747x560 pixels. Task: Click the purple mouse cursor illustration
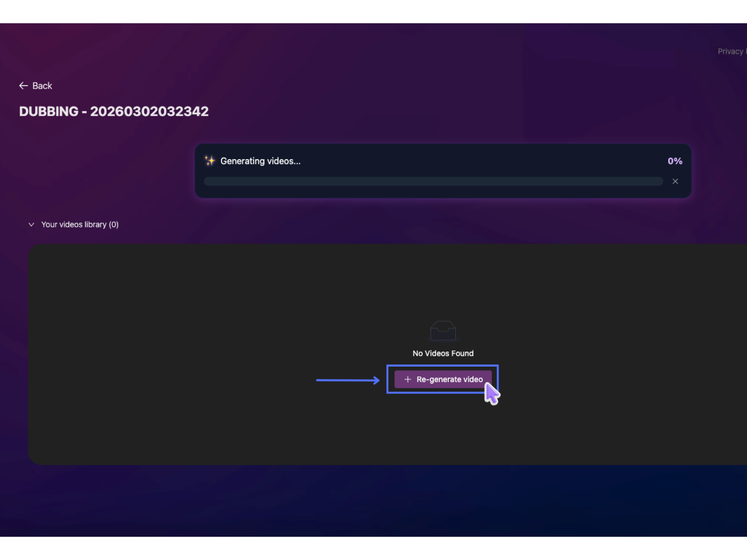coord(492,394)
